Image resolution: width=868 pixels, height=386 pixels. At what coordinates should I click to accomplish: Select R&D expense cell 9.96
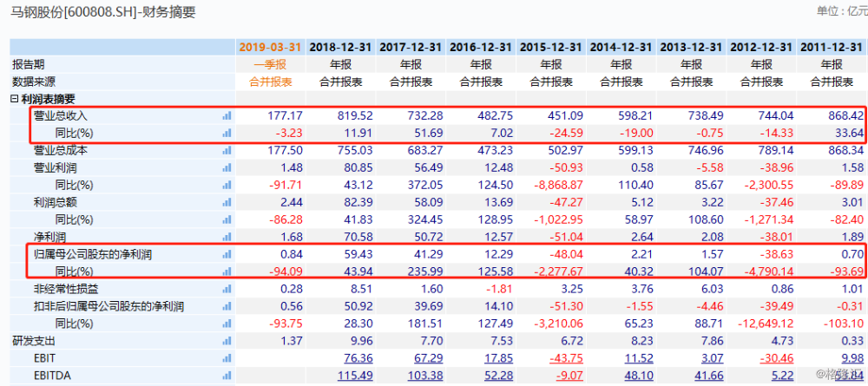361,341
